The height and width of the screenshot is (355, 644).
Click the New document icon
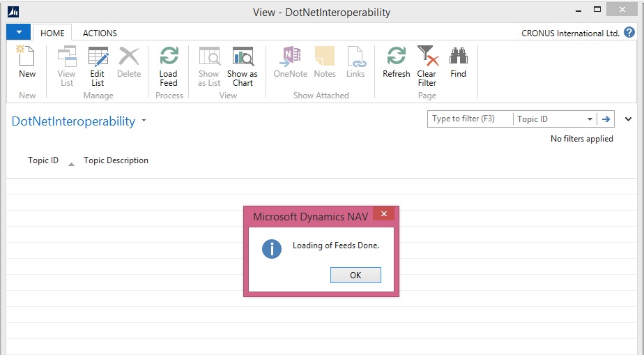(26, 56)
